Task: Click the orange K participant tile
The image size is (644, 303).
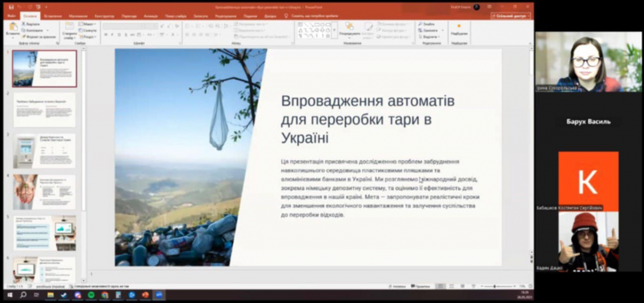Action: click(588, 182)
